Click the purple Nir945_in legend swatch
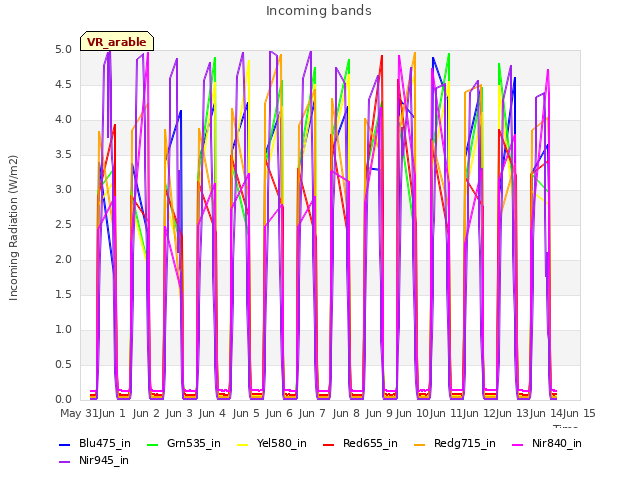The height and width of the screenshot is (480, 640). (x=64, y=462)
